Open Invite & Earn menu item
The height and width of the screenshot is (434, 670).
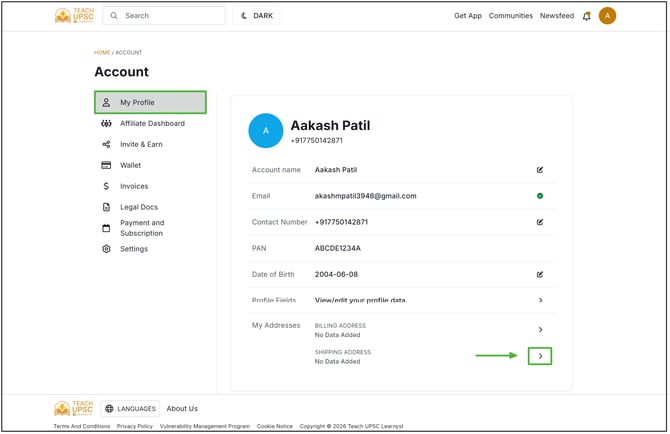coord(151,145)
